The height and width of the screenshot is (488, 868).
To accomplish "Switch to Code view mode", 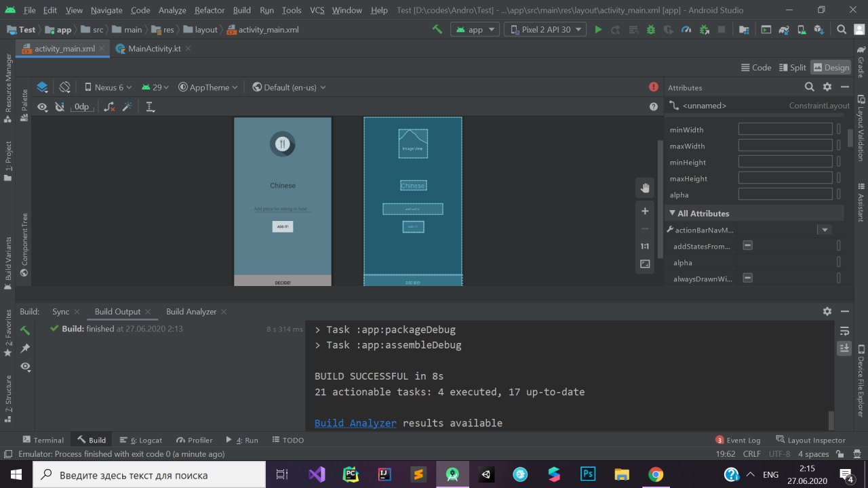I will 756,67.
